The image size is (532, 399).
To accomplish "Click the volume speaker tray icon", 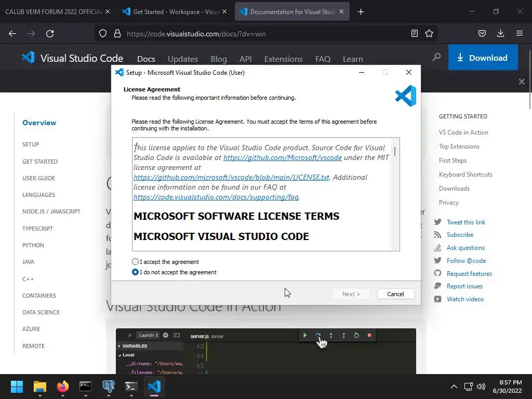I will coord(481,387).
